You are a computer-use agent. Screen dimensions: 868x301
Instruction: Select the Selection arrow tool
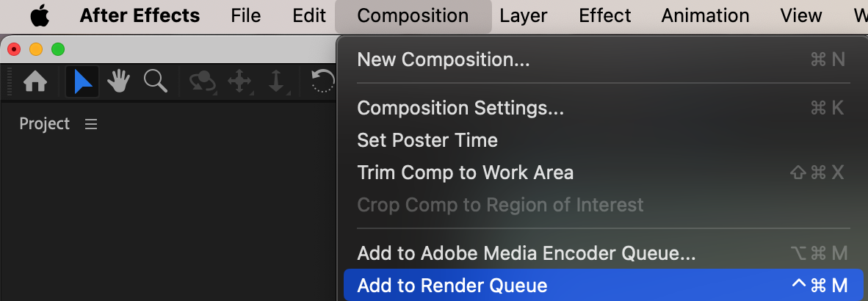[x=82, y=81]
